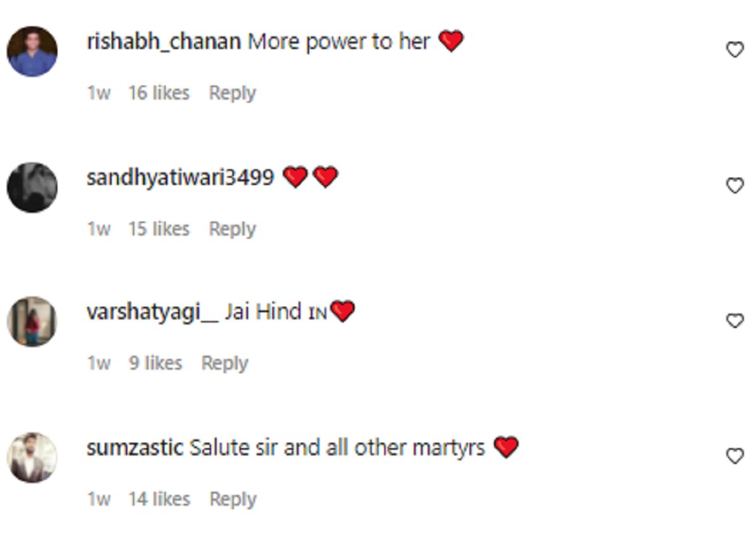
Task: Open sandhyatiwari3499's profile avatar
Action: [32, 187]
